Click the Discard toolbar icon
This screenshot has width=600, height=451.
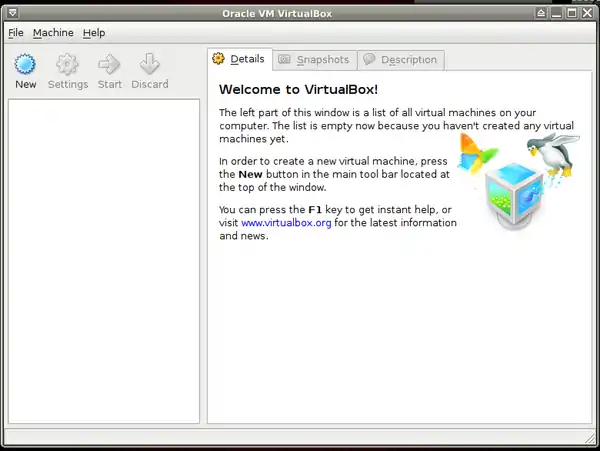pyautogui.click(x=150, y=66)
